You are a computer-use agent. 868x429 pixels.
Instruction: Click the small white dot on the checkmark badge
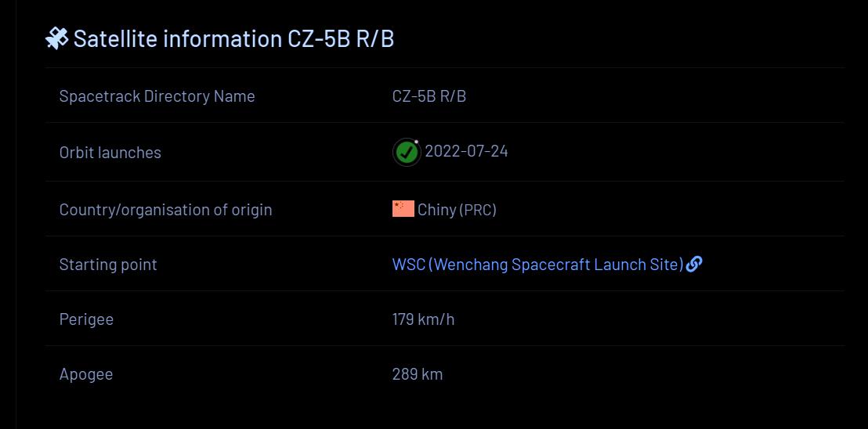pyautogui.click(x=417, y=142)
